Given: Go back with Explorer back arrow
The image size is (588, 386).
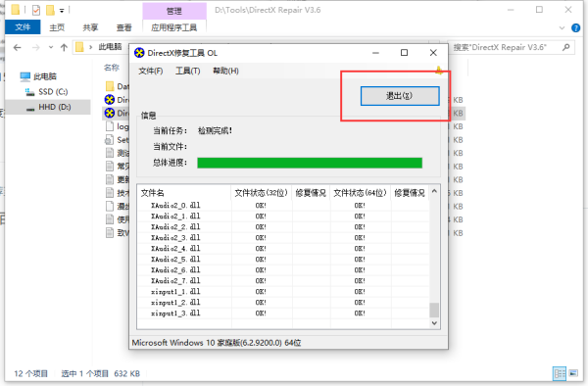Looking at the screenshot, I should (18, 48).
